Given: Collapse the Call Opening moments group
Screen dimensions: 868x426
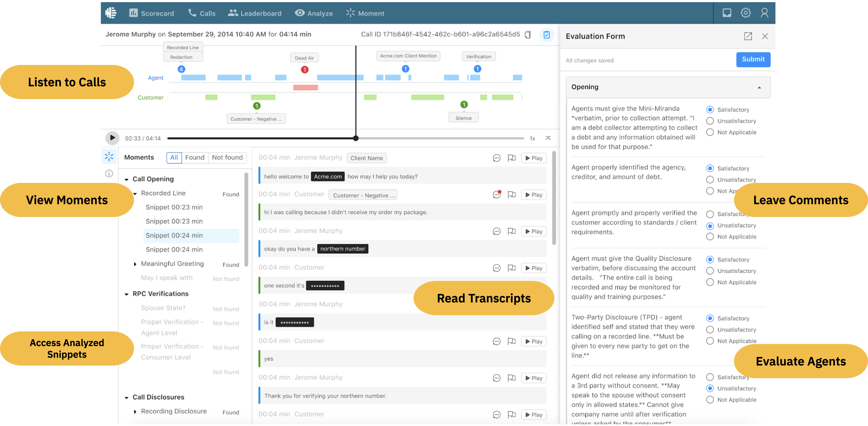Looking at the screenshot, I should 126,179.
